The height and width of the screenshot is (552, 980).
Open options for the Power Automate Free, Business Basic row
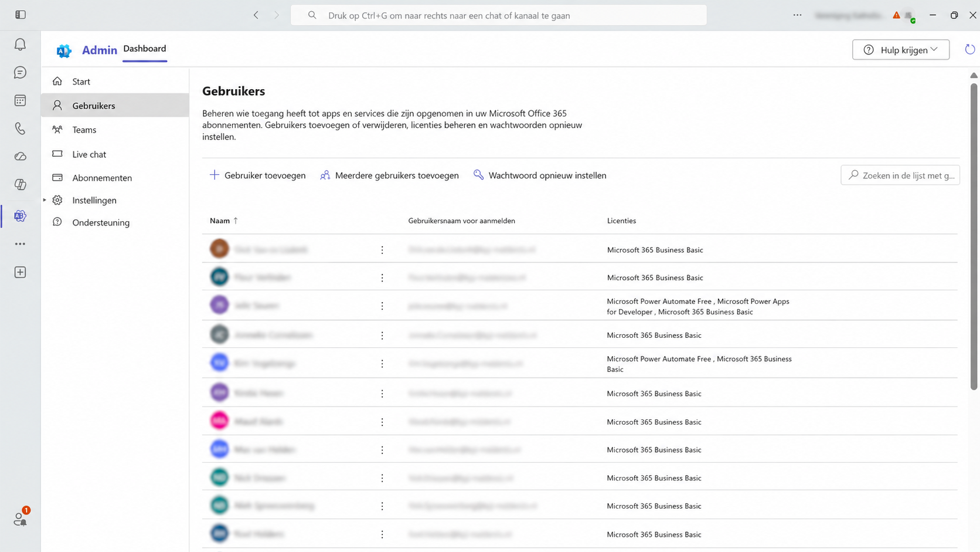382,364
